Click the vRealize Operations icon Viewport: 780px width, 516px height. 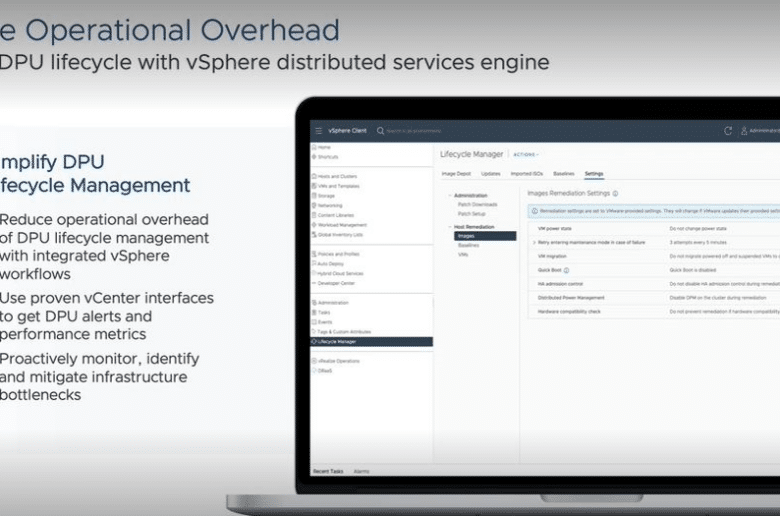314,361
